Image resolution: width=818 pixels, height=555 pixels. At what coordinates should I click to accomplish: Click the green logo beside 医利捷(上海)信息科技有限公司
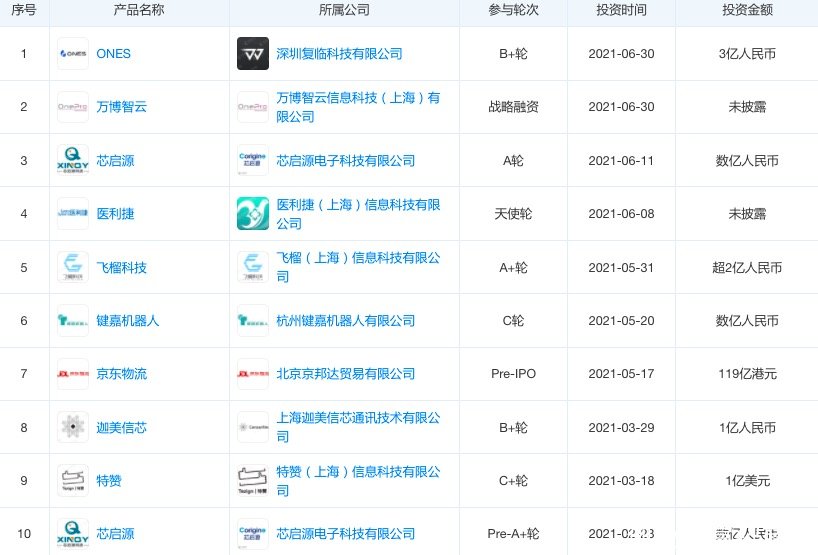point(253,213)
